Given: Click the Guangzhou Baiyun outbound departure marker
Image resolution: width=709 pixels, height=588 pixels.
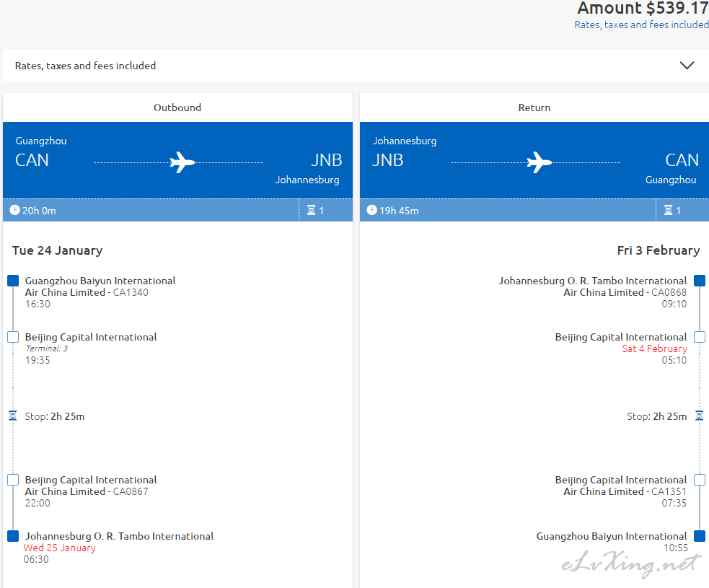Looking at the screenshot, I should point(13,281).
